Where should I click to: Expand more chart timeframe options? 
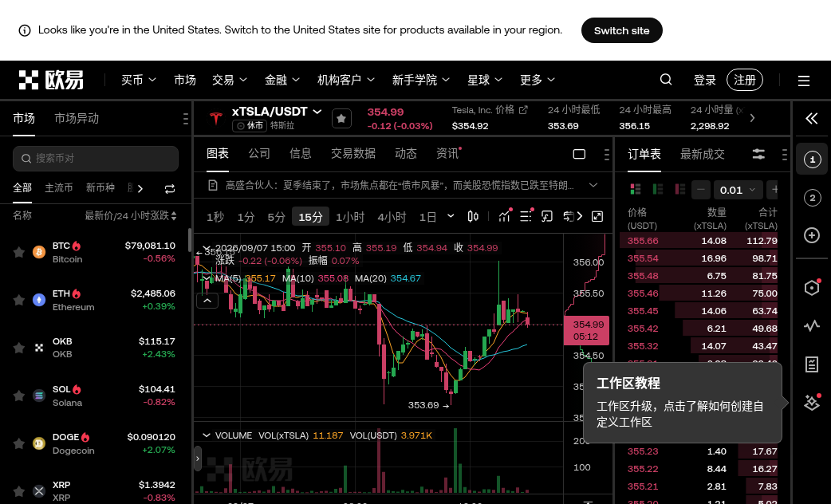tap(451, 215)
